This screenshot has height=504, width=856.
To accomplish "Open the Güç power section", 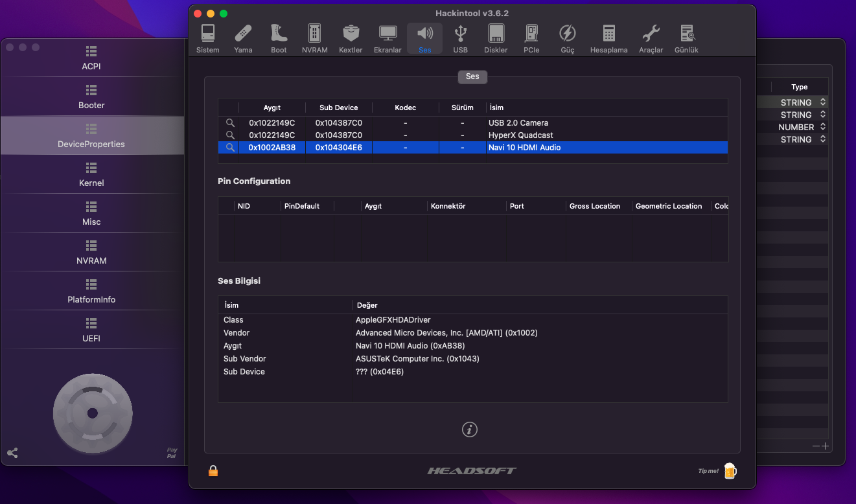I will 567,38.
